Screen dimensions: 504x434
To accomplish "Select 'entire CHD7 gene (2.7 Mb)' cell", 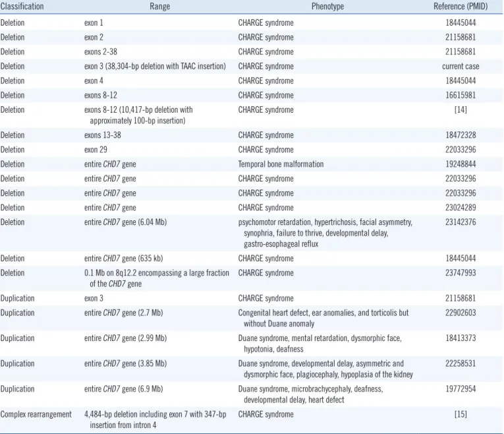I will pyautogui.click(x=123, y=313).
